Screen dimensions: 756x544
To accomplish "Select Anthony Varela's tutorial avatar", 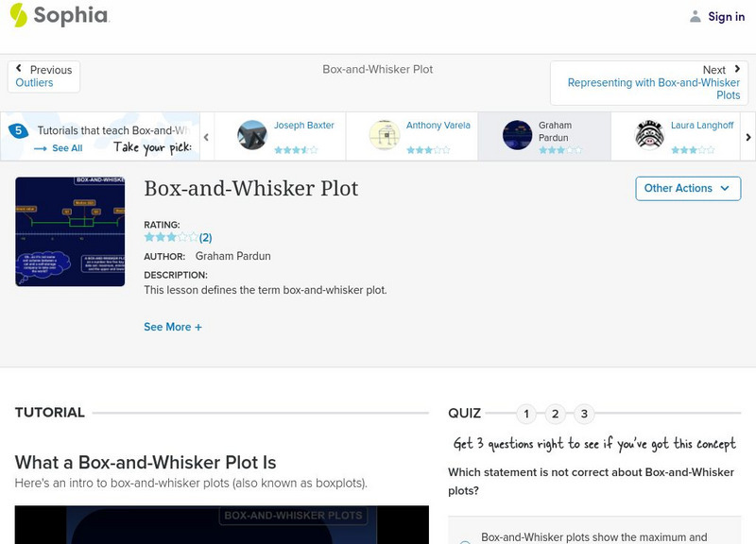I will (385, 135).
